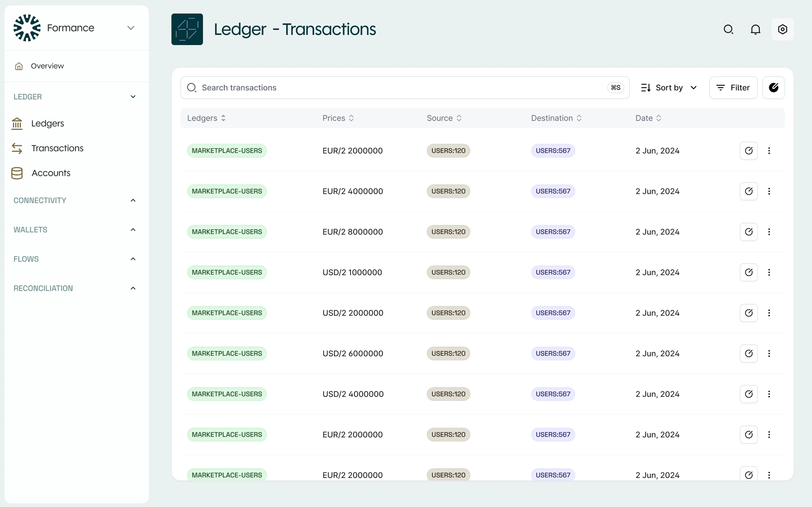
Task: Open the search icon in top bar
Action: coord(728,30)
